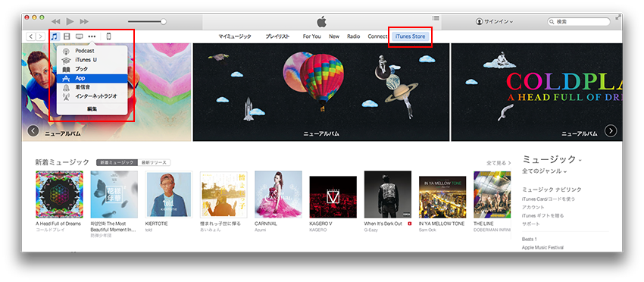Viewport: 644px width, 282px height.
Task: Click artist name Azumi under CARNIVAL
Action: 261,230
